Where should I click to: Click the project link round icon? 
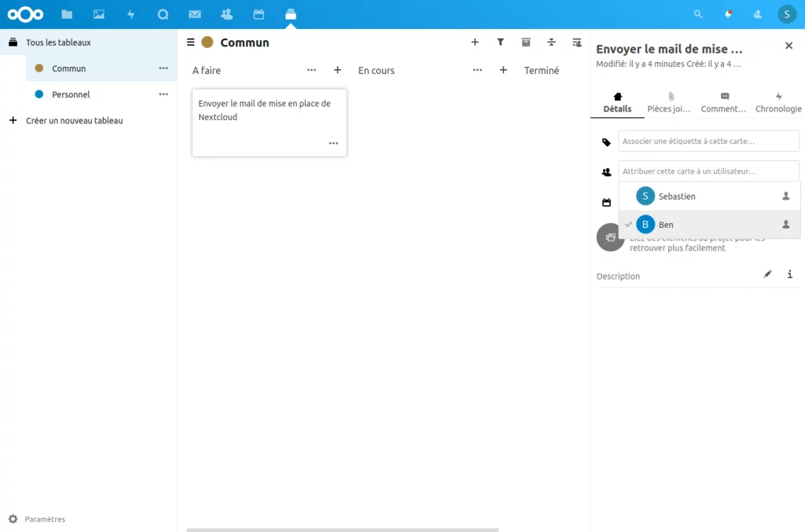pos(610,237)
